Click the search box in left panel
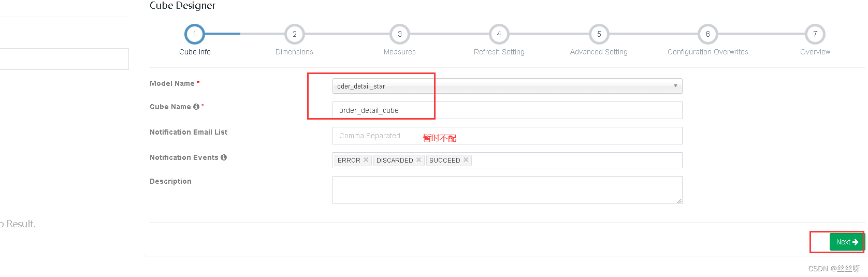 tap(64, 59)
